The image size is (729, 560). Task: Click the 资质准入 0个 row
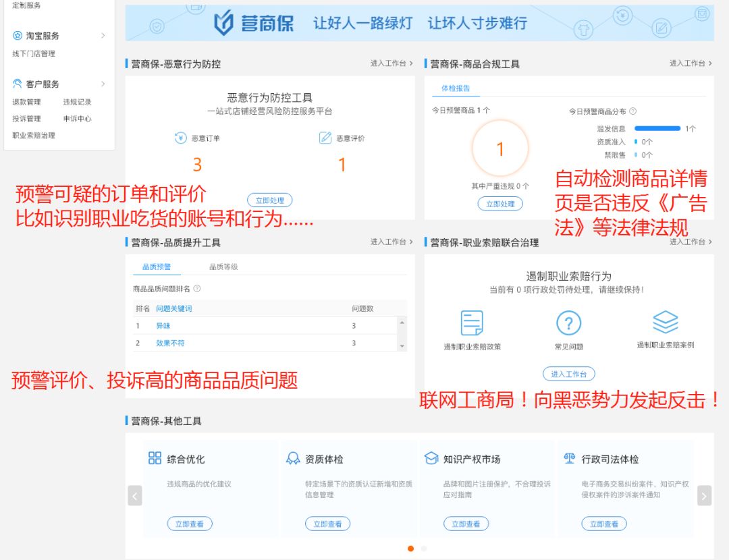coord(624,142)
